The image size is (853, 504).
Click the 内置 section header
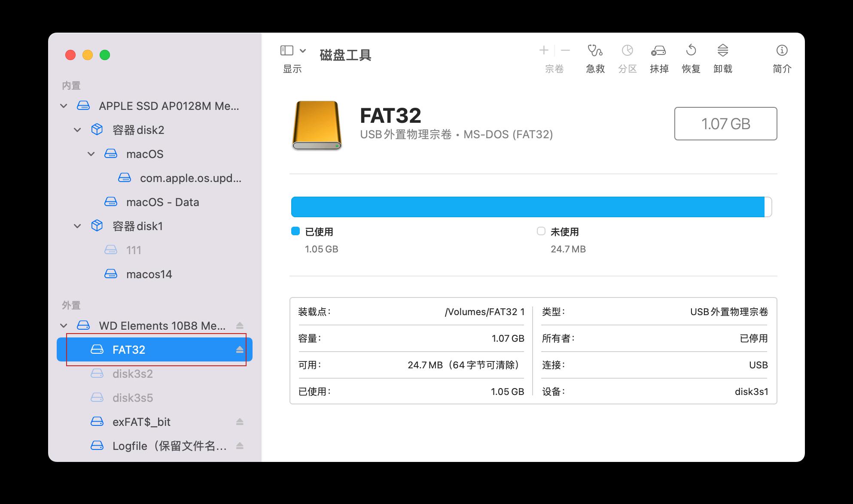pyautogui.click(x=71, y=86)
